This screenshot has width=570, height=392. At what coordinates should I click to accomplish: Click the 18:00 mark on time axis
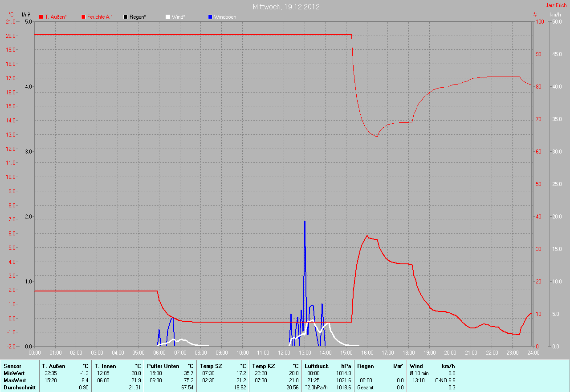click(x=409, y=353)
